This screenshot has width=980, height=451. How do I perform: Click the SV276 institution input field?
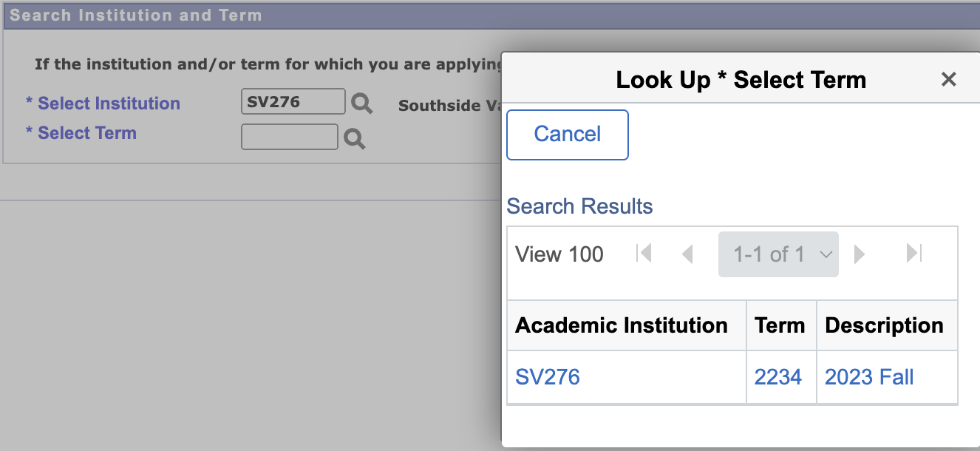tap(293, 101)
